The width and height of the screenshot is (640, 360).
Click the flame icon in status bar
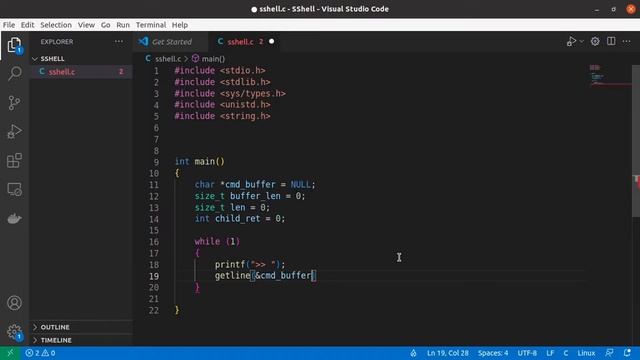click(x=413, y=353)
